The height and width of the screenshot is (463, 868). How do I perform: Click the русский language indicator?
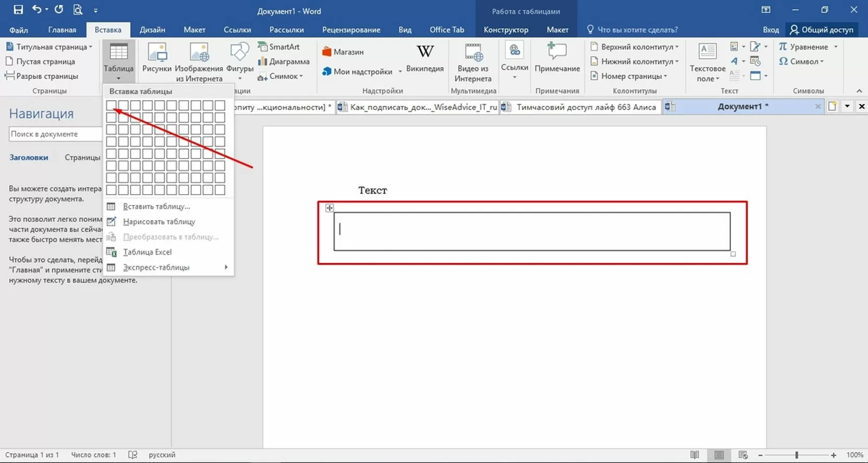pyautogui.click(x=162, y=455)
